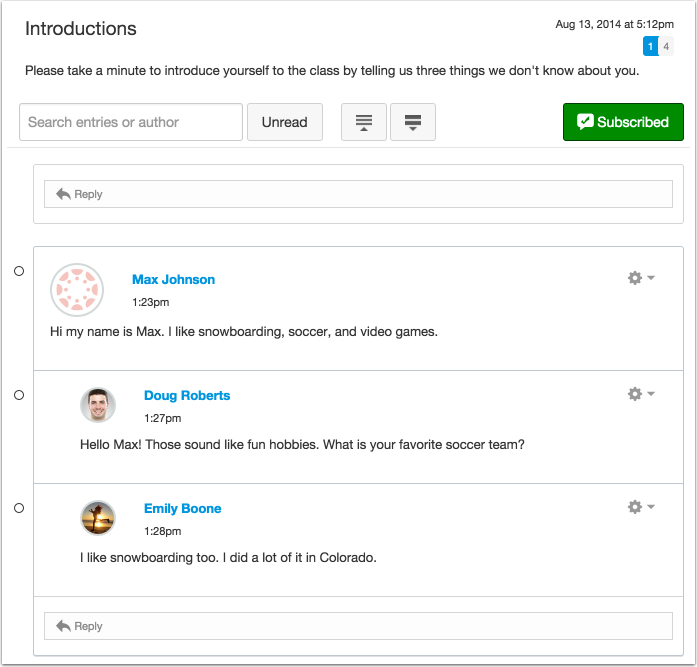The height and width of the screenshot is (667, 697).
Task: Expand dropdown arrow beside Max Johnson's gear
Action: (x=651, y=278)
